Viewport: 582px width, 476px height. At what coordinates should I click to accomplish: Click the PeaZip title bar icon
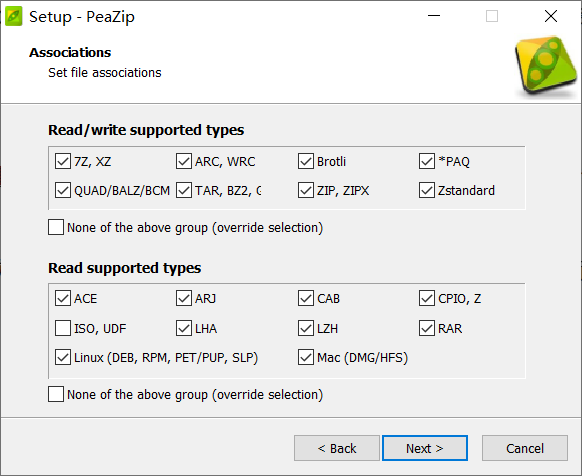pyautogui.click(x=14, y=16)
